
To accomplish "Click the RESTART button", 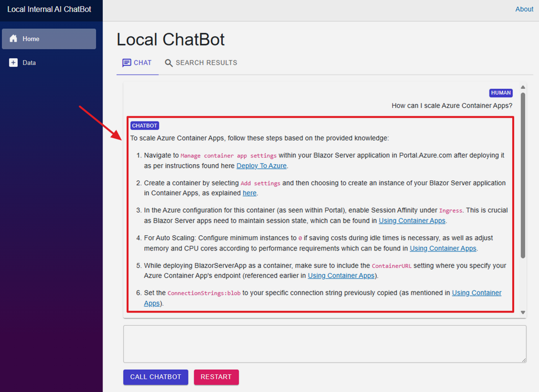I will (216, 377).
